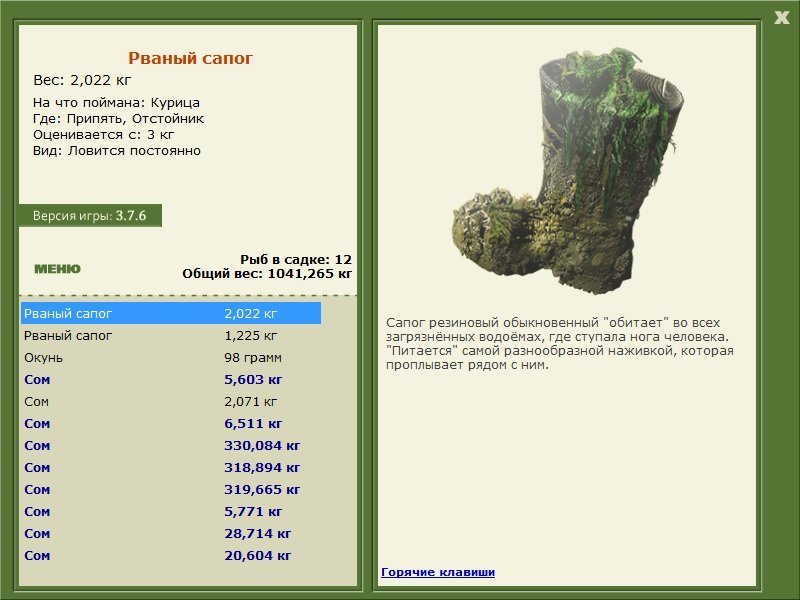800x600 pixels.
Task: Select the Сом 5,771 кг entry
Action: (x=171, y=511)
